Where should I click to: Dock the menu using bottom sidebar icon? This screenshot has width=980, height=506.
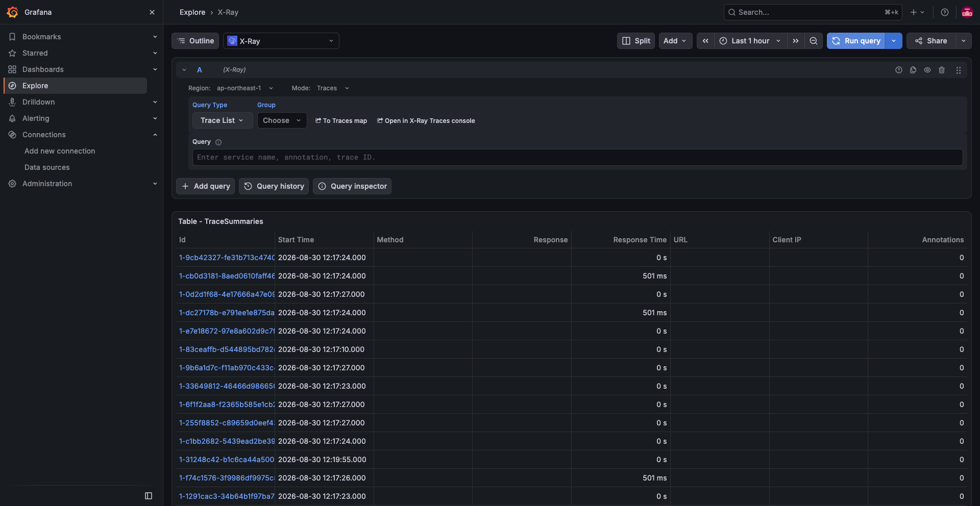[x=149, y=496]
